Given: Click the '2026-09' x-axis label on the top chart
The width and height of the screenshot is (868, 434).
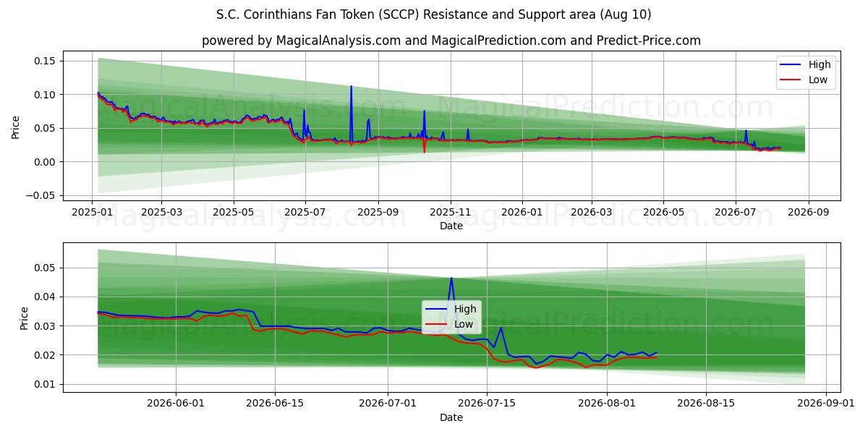Looking at the screenshot, I should [809, 213].
